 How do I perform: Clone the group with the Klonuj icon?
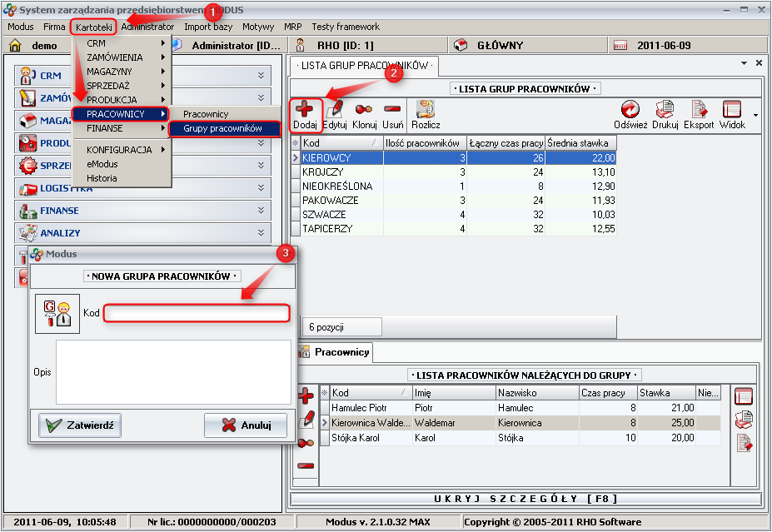(364, 115)
